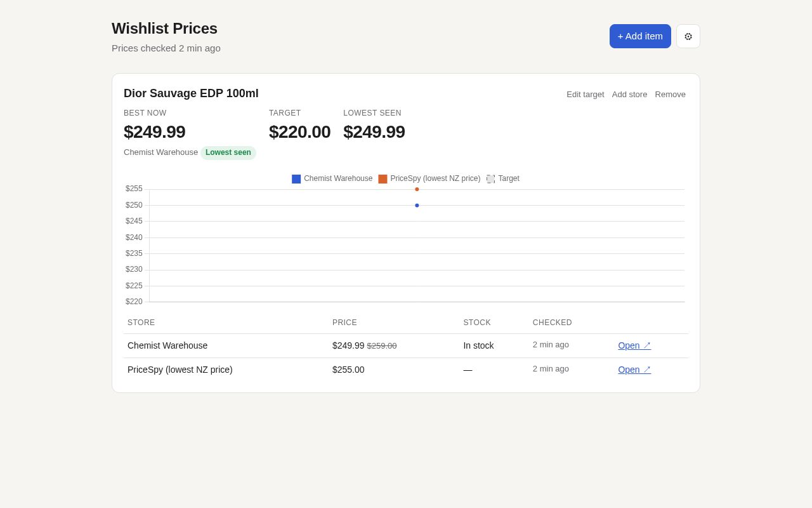Remove the Dior Sauvage item
The height and width of the screenshot is (508, 812).
(x=671, y=95)
